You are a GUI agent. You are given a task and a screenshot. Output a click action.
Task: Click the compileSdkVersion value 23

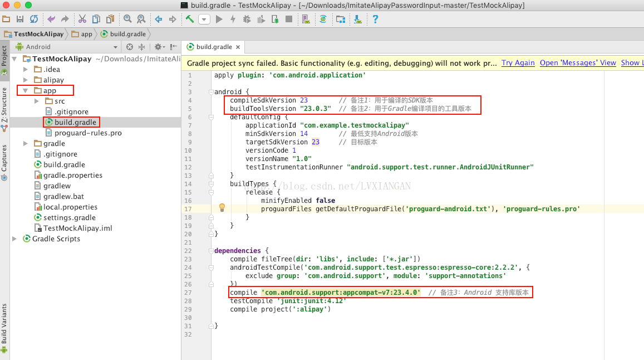303,100
